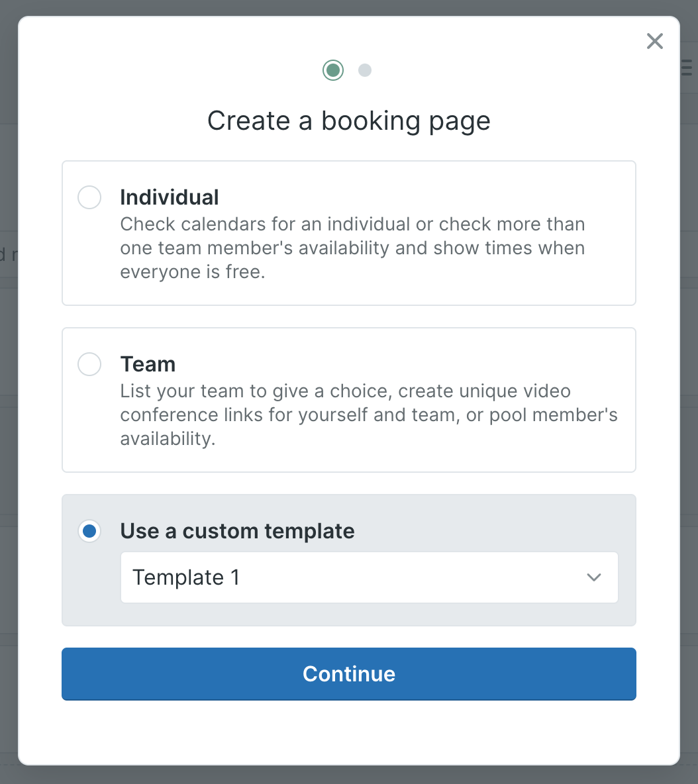Click the Team description text area
698x784 pixels.
[369, 415]
